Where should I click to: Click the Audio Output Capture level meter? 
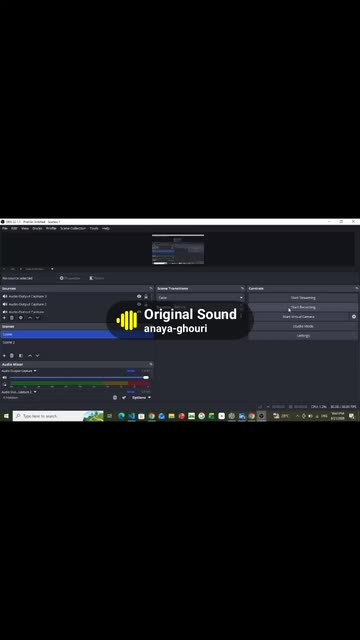[x=79, y=383]
